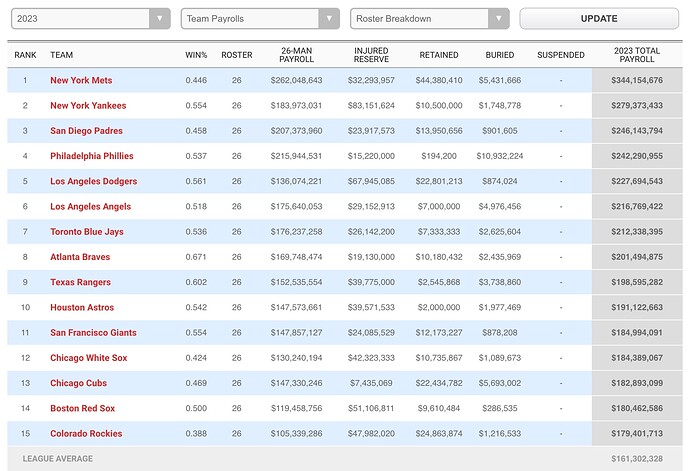Open the Los Angeles Dodgers link
690x471 pixels.
pyautogui.click(x=93, y=181)
